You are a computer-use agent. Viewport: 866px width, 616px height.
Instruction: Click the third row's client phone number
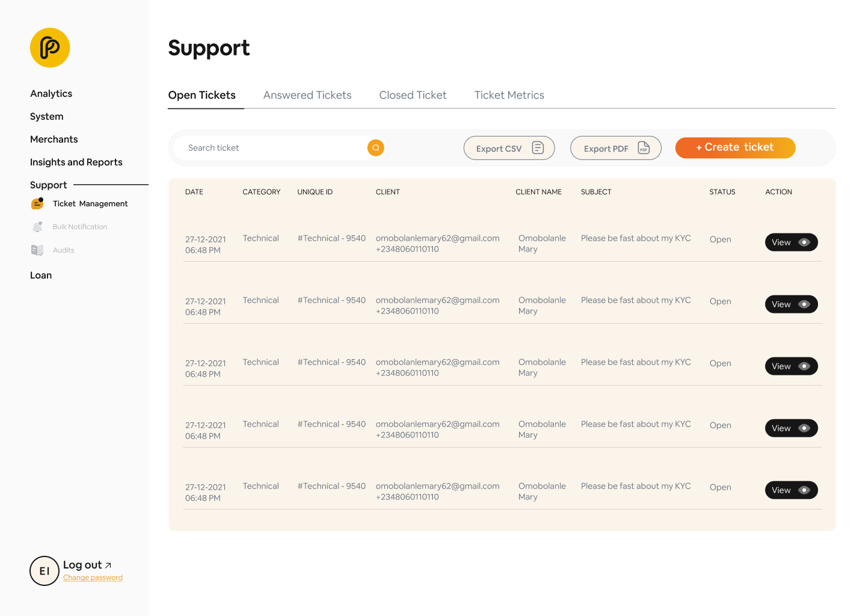[407, 373]
